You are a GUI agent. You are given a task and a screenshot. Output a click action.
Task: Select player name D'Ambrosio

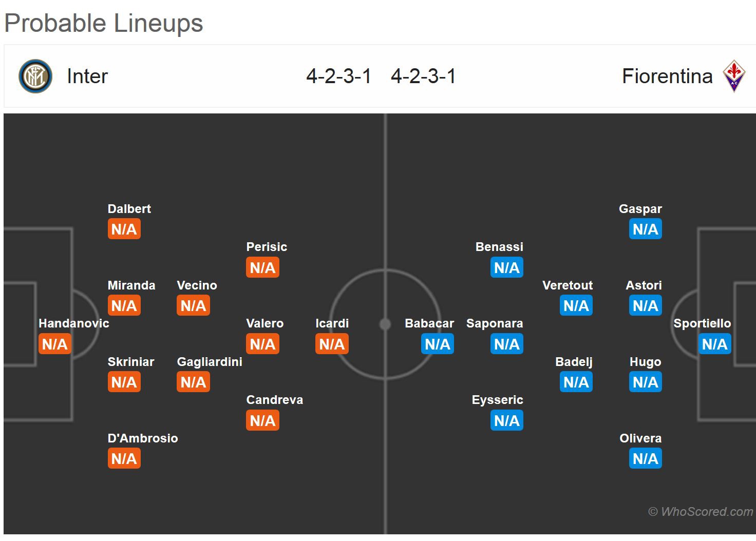[143, 438]
